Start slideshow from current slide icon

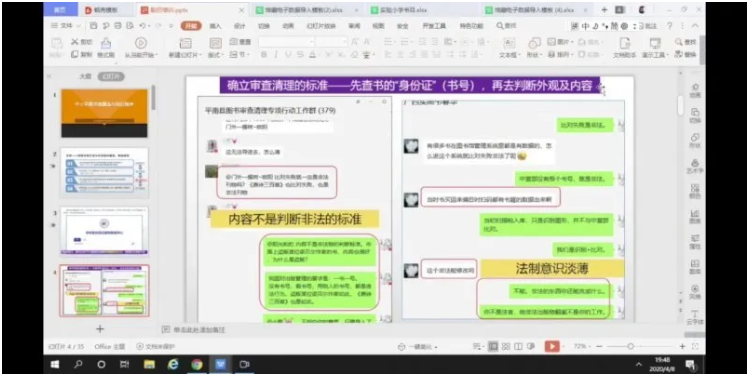pyautogui.click(x=140, y=43)
